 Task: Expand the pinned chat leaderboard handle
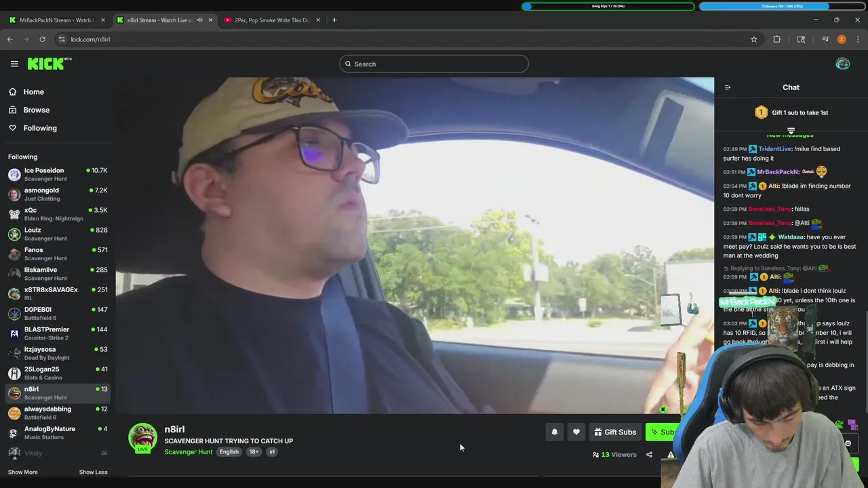(x=791, y=130)
